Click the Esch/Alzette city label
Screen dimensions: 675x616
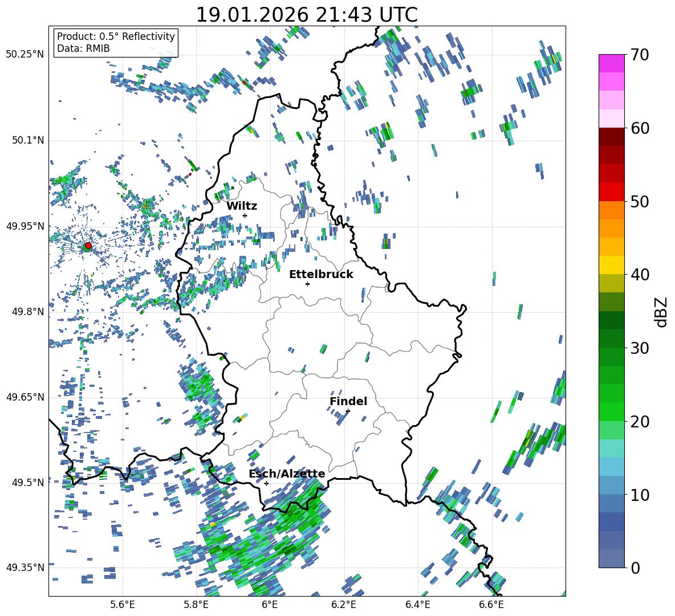click(287, 474)
